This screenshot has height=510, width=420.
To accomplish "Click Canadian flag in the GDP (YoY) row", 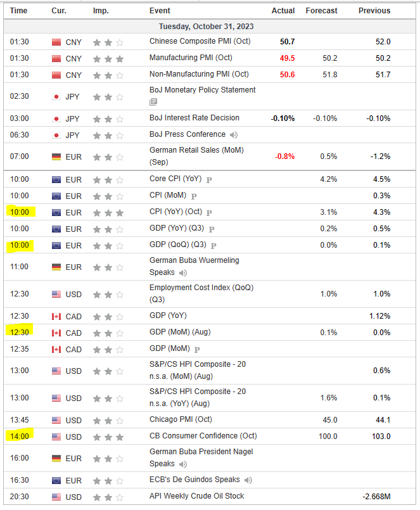I will 56,316.
